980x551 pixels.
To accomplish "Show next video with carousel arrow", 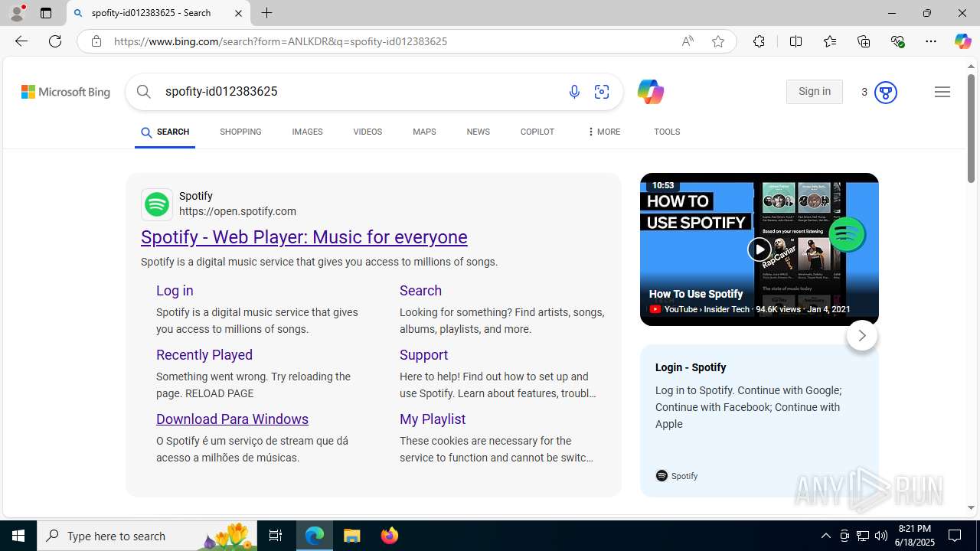I will 861,336.
